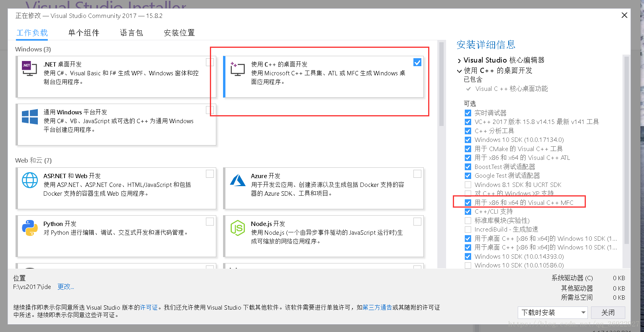Enable 标准库模块(实验性) checkbox
The width and height of the screenshot is (644, 332).
click(x=468, y=220)
